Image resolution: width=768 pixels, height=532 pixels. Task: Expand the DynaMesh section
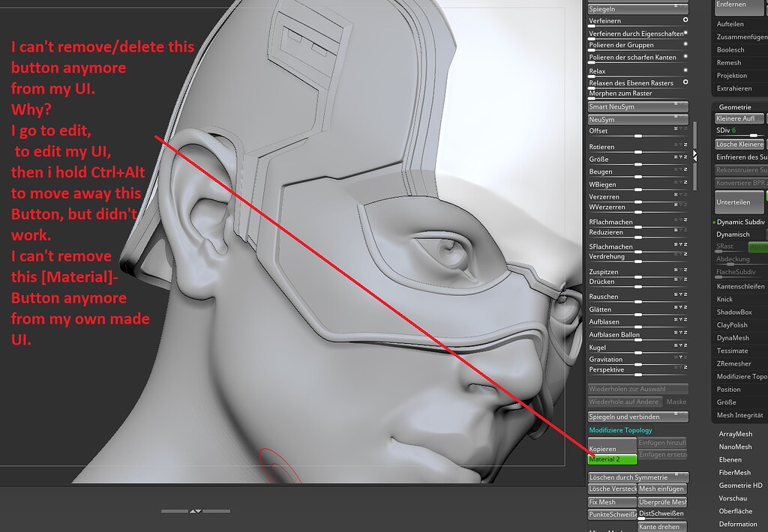pyautogui.click(x=733, y=337)
